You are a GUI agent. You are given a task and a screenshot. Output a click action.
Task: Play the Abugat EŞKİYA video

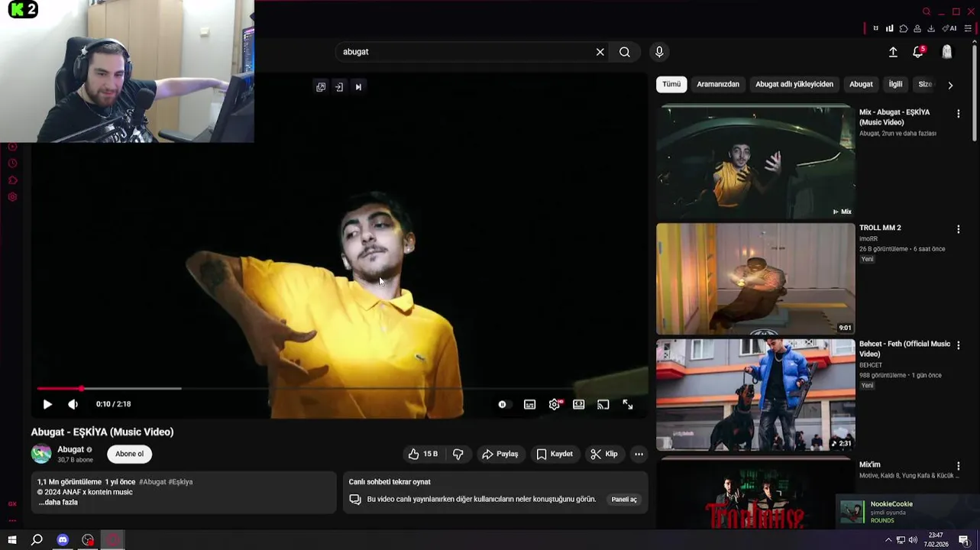[x=47, y=404]
